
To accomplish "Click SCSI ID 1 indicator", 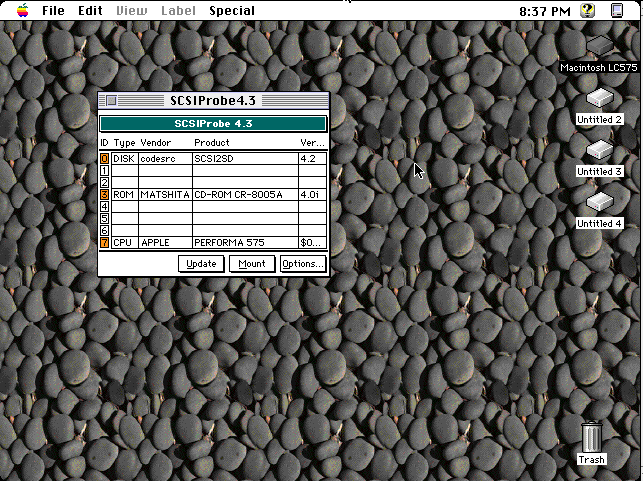I will (x=105, y=171).
